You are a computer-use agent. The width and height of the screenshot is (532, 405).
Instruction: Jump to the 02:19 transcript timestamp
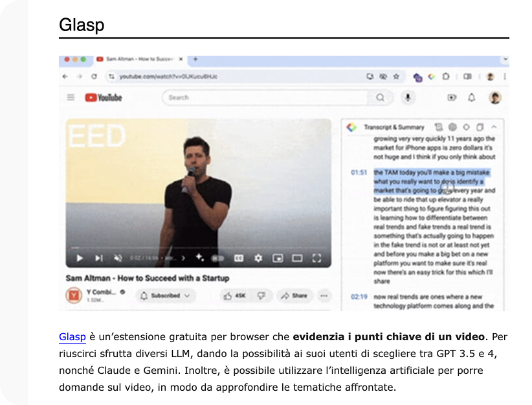359,297
